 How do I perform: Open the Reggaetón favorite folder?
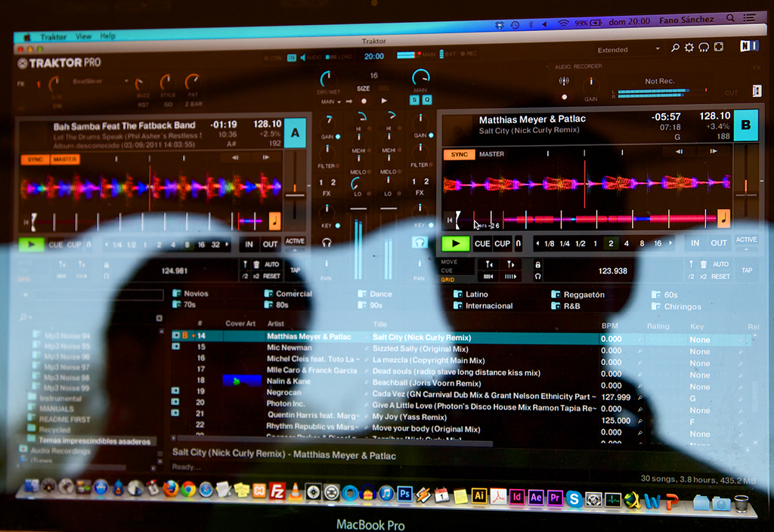pos(577,295)
